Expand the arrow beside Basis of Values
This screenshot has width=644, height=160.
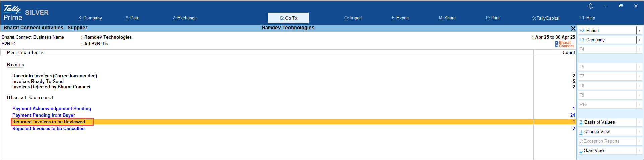(639, 122)
